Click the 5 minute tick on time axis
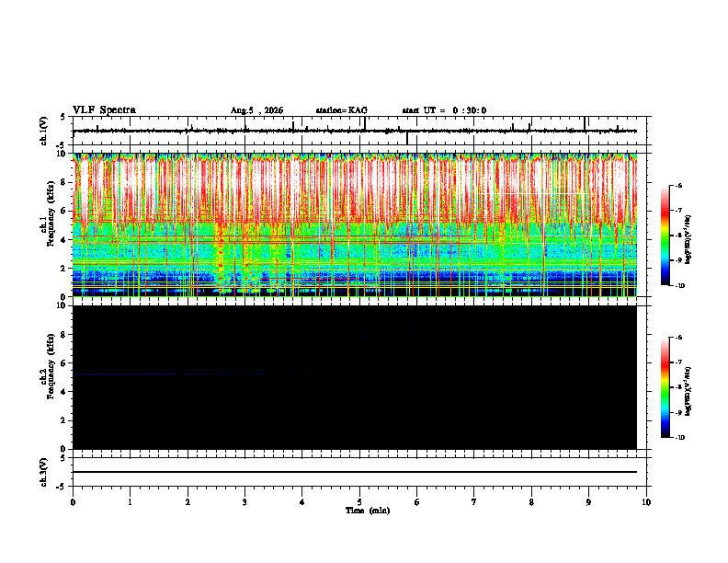Viewport: 728px width, 563px height. pyautogui.click(x=359, y=502)
